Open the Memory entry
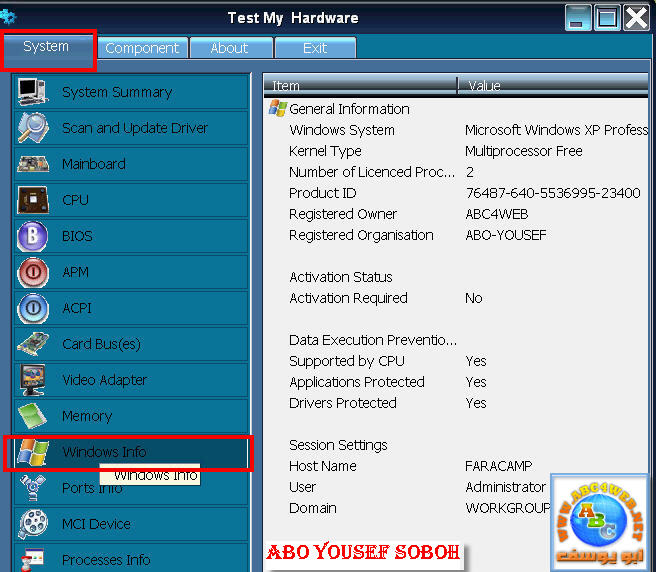The width and height of the screenshot is (656, 572). click(x=131, y=416)
